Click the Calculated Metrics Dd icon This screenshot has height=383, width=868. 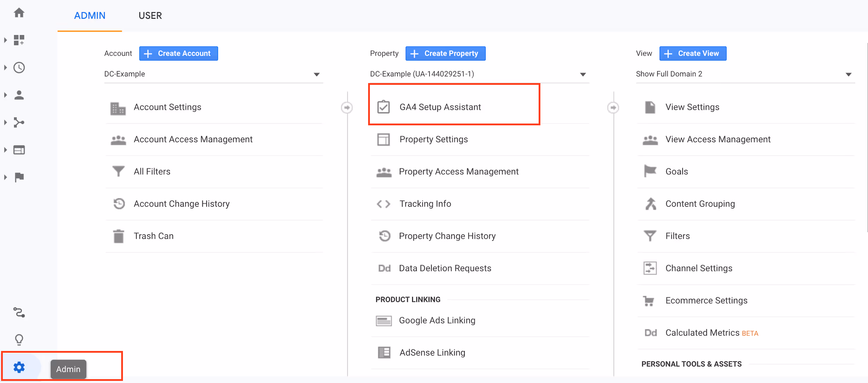650,333
